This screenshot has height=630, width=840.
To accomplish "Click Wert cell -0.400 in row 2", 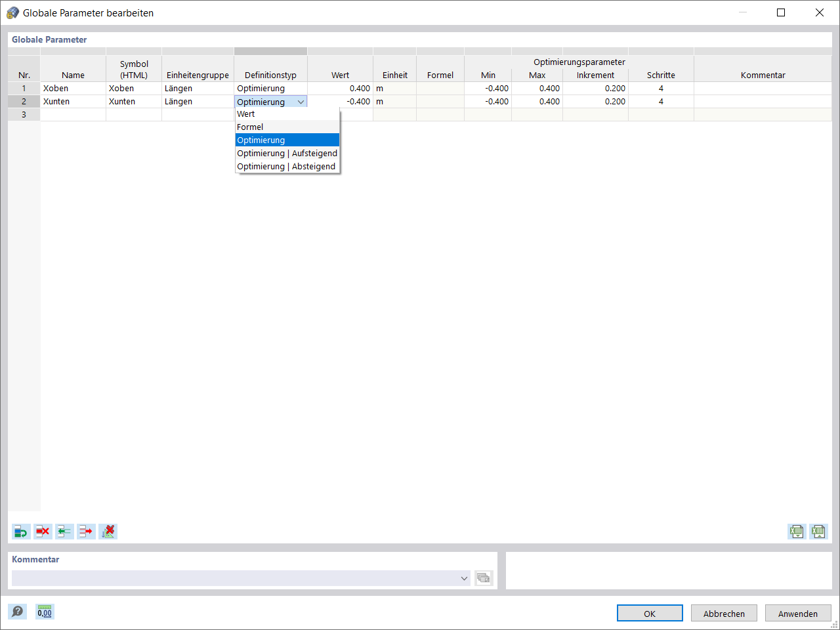I will coord(340,102).
